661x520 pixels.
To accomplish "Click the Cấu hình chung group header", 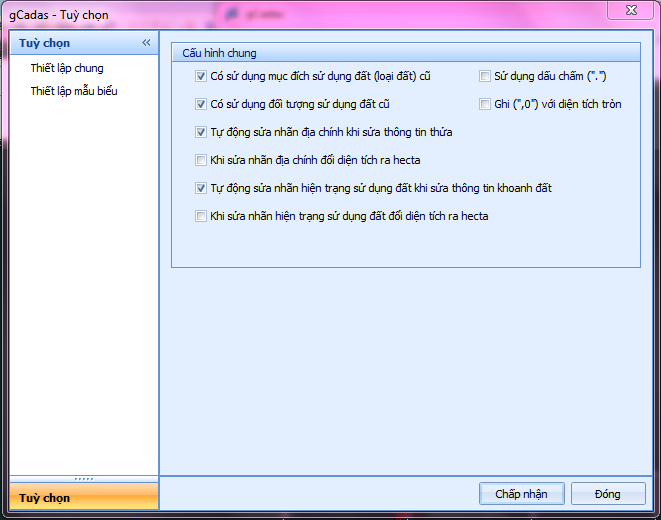I will pyautogui.click(x=406, y=53).
